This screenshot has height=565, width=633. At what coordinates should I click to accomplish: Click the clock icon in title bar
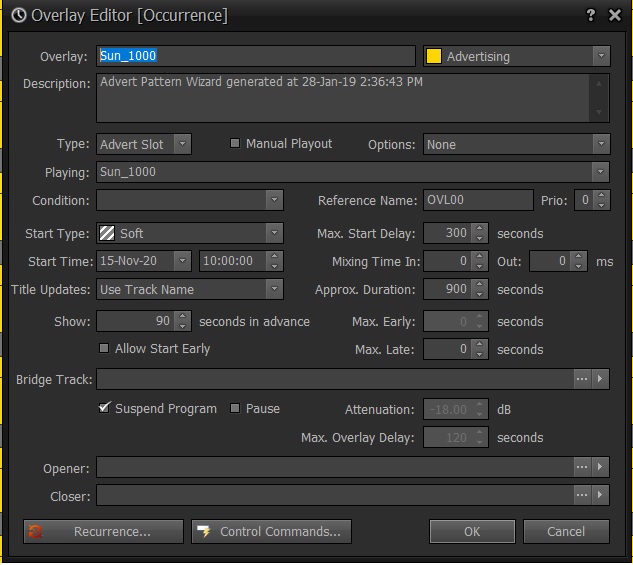18,15
